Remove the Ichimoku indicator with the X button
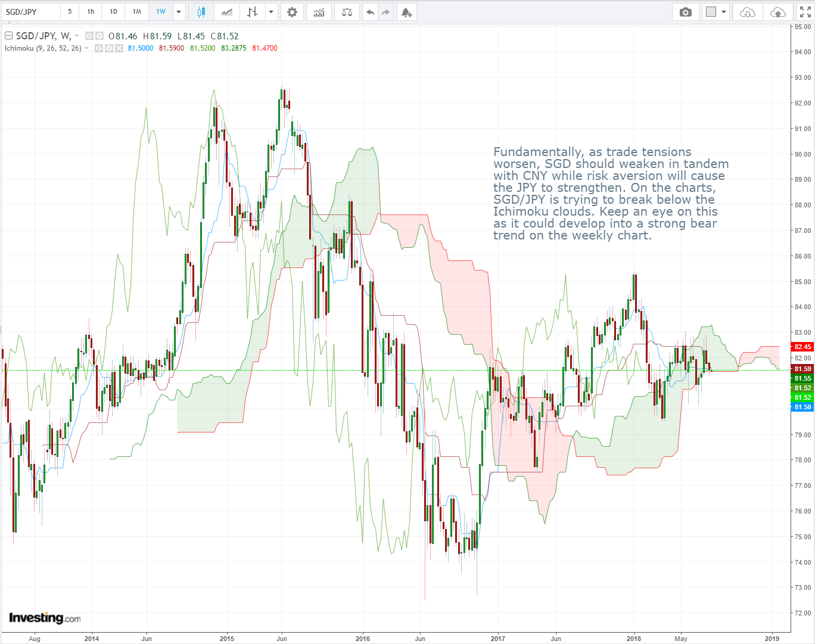 pyautogui.click(x=118, y=48)
